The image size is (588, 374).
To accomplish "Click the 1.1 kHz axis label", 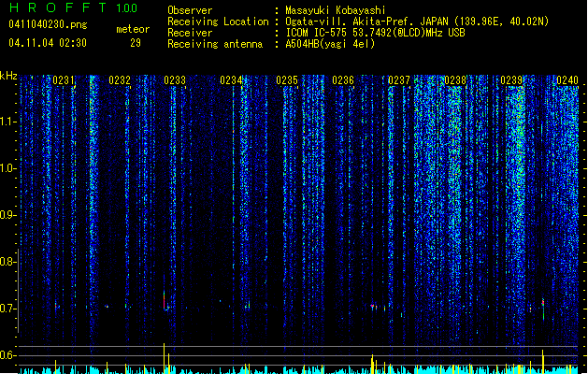I will 8,122.
